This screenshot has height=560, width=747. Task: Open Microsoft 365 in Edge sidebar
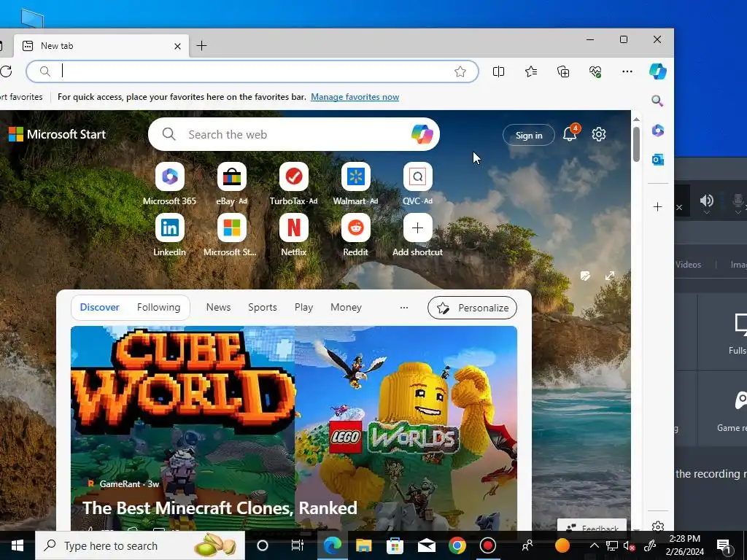click(657, 130)
